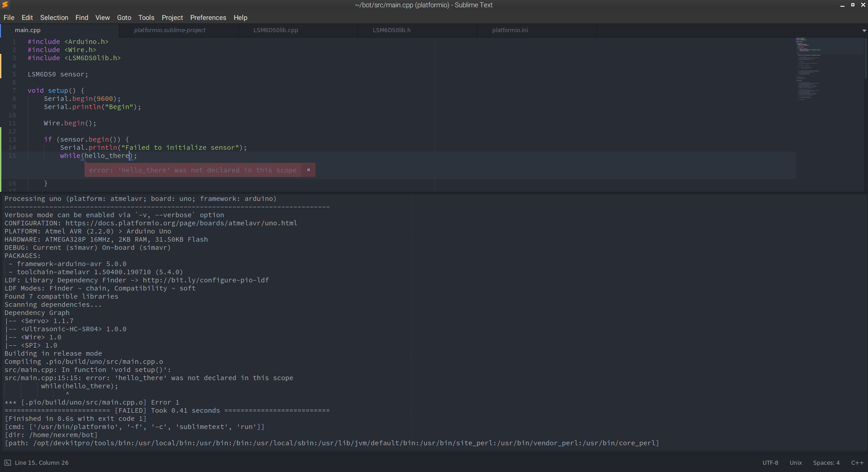Click 'Line 15, Column 26' in the status bar

click(x=42, y=462)
